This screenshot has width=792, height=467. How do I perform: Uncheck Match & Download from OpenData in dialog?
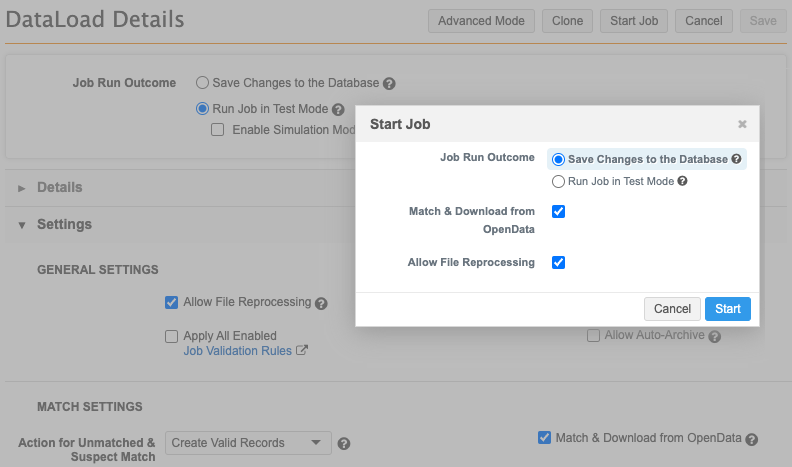pos(559,212)
